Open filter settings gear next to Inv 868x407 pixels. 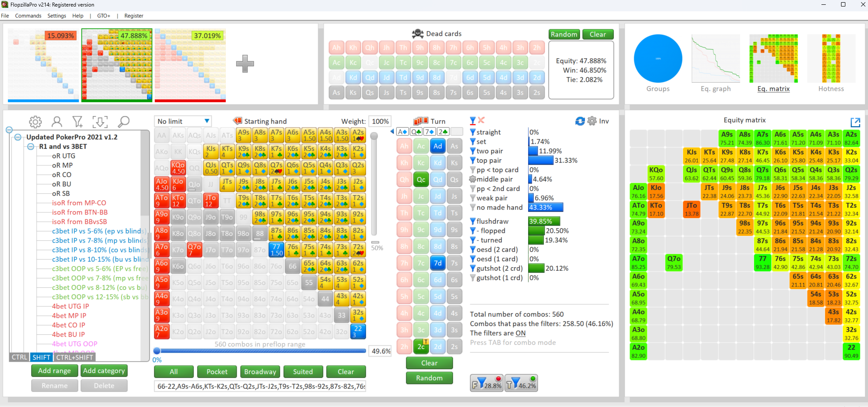592,121
